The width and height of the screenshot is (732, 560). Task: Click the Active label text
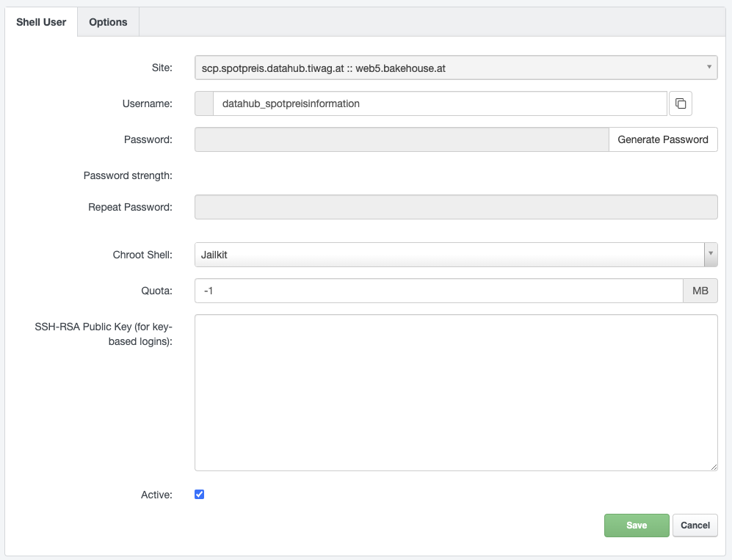coord(156,495)
